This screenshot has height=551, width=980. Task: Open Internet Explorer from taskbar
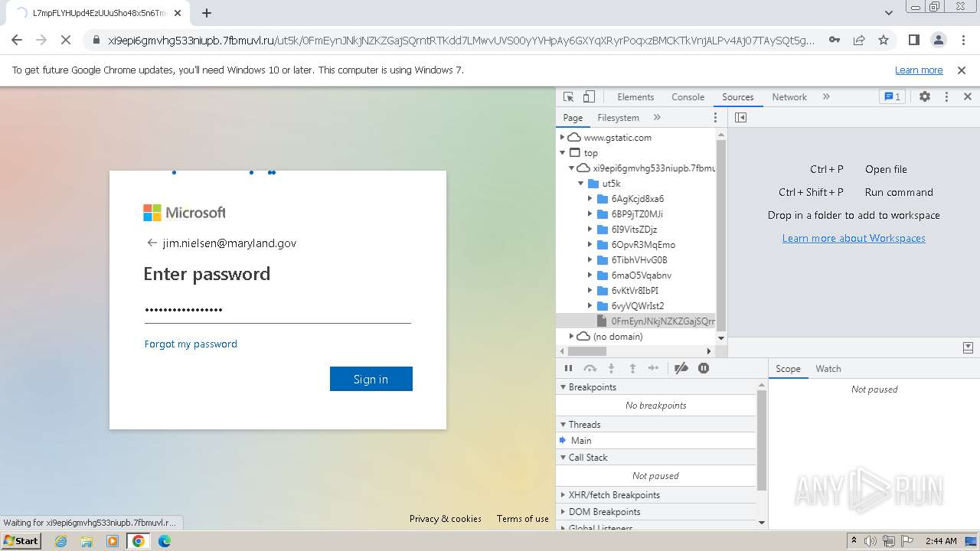(x=60, y=541)
